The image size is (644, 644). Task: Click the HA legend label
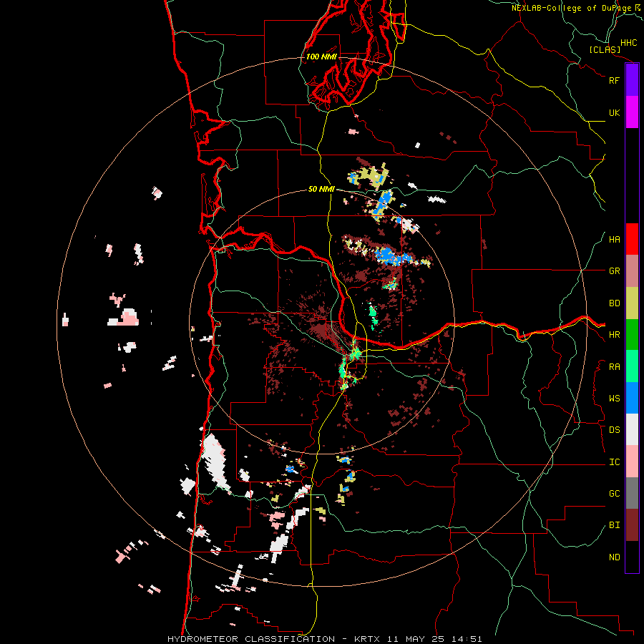point(614,240)
